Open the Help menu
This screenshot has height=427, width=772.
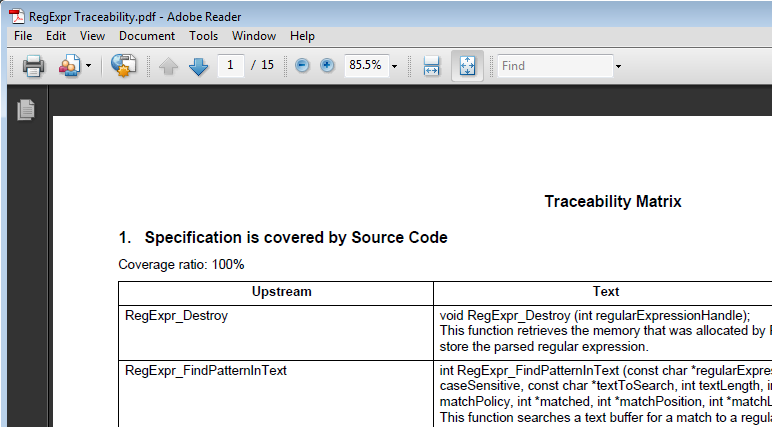coord(302,36)
